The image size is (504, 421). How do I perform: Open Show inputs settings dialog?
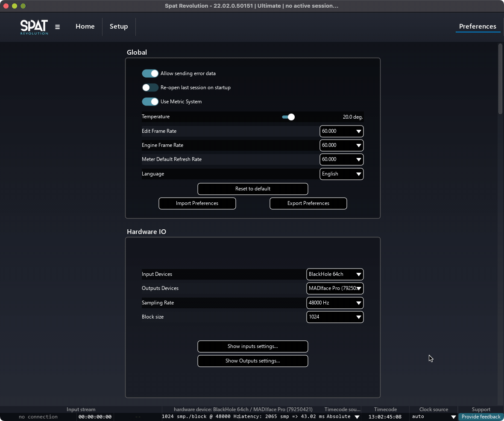click(x=252, y=346)
